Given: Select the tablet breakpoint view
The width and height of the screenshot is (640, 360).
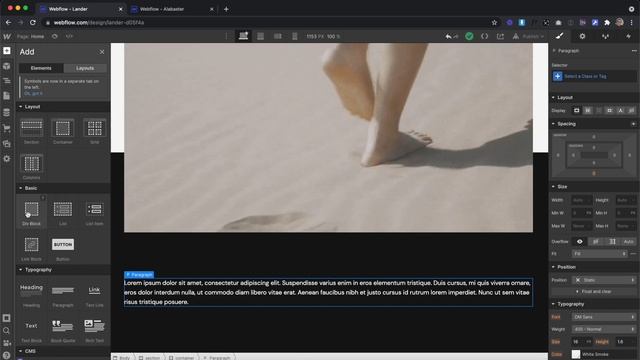Looking at the screenshot, I should point(260,36).
